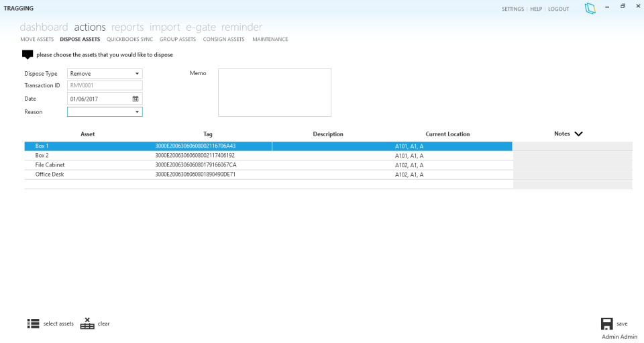Click tag 3000E200630606080179166067CA

[195, 165]
